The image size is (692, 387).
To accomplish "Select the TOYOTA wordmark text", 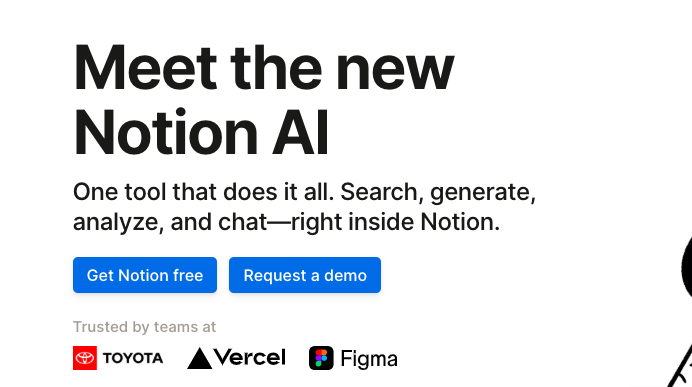I will pos(133,358).
